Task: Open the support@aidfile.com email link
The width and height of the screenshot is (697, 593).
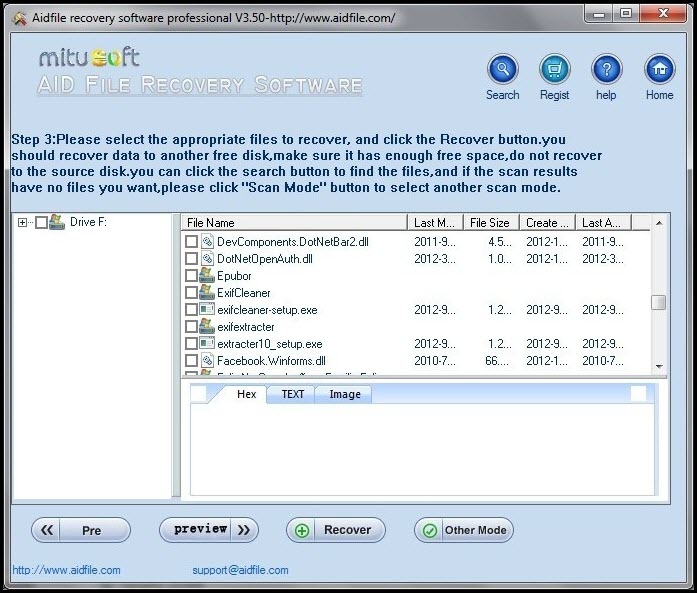Action: pos(240,570)
